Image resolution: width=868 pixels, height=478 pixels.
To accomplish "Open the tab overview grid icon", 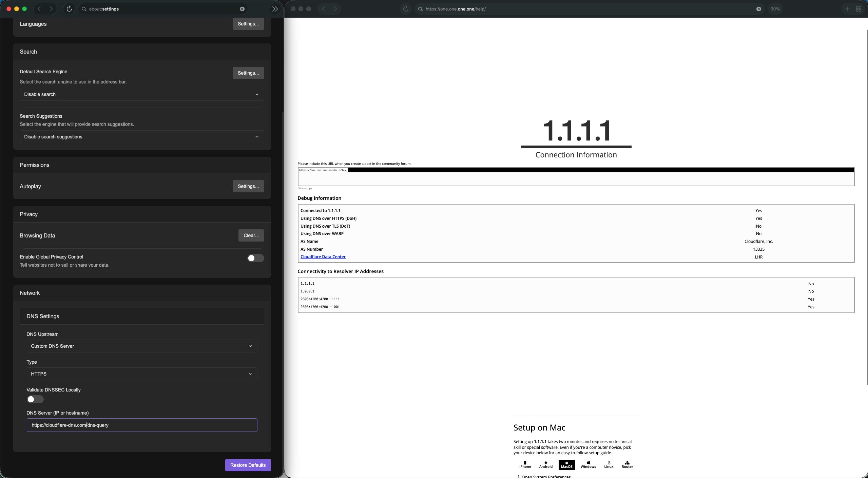I will (859, 9).
